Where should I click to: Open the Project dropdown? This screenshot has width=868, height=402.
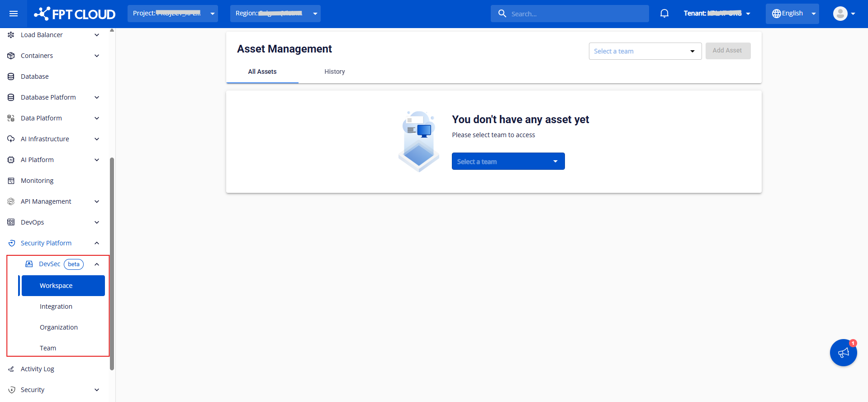tap(173, 14)
